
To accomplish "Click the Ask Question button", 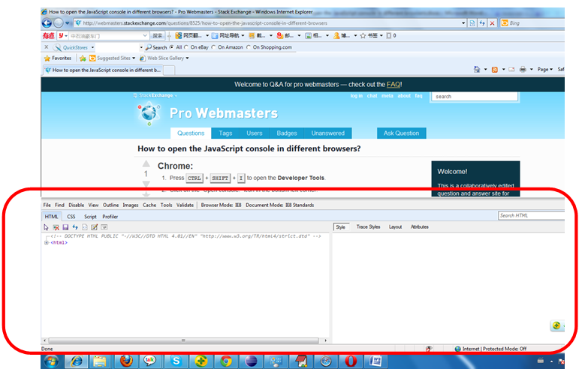I will click(x=401, y=133).
